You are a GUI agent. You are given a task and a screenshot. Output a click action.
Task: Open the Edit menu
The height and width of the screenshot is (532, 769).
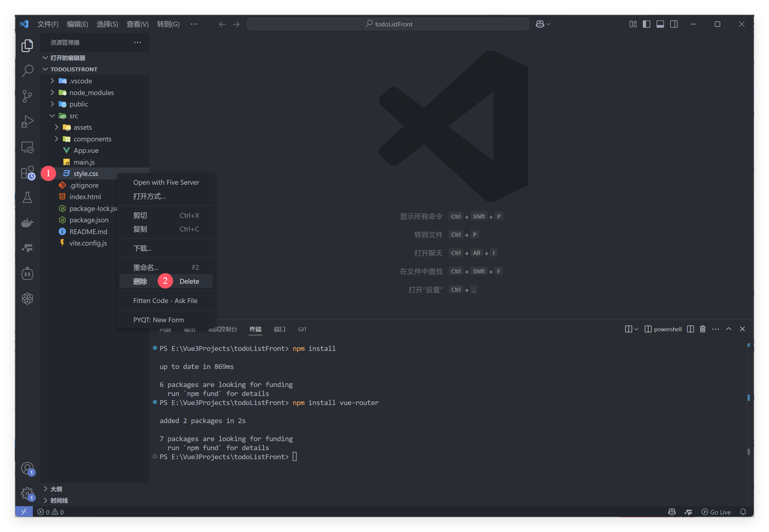click(77, 24)
